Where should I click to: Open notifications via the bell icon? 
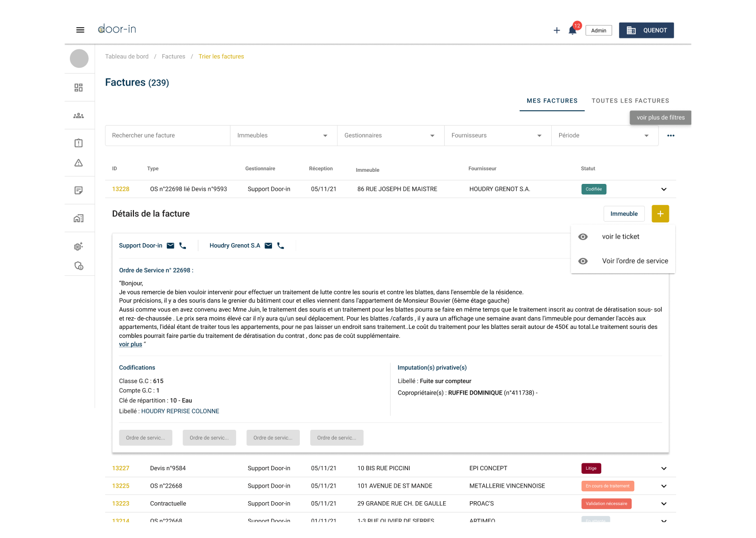(572, 30)
